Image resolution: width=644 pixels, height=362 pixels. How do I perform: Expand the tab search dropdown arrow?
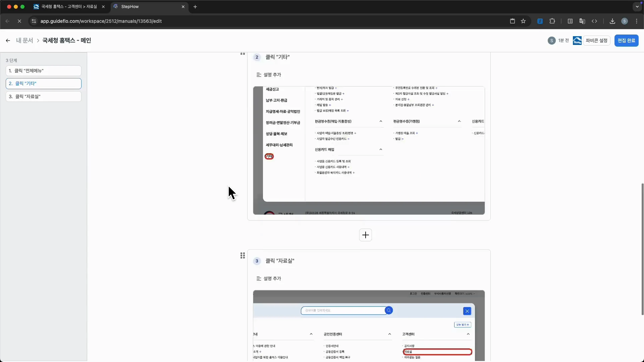coord(637,7)
